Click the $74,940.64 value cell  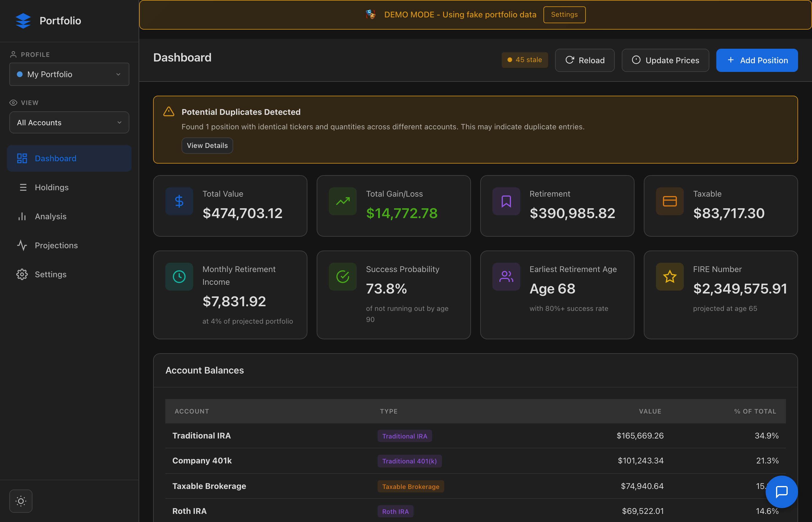(x=642, y=486)
